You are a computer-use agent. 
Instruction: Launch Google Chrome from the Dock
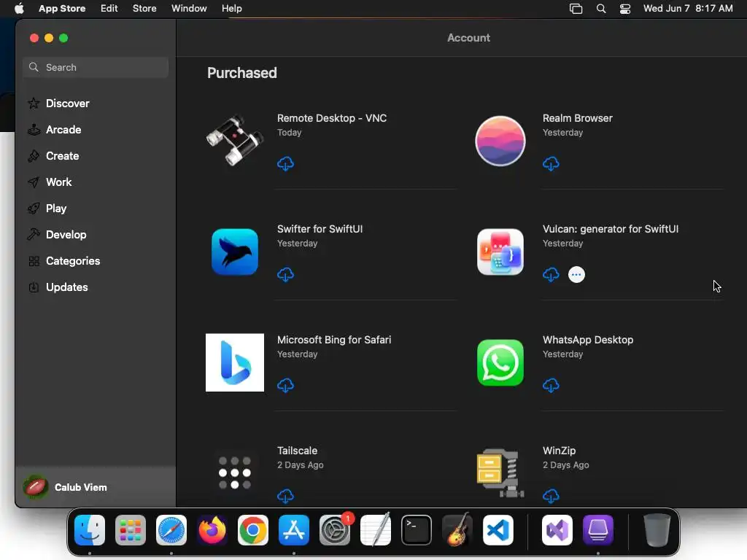[253, 530]
